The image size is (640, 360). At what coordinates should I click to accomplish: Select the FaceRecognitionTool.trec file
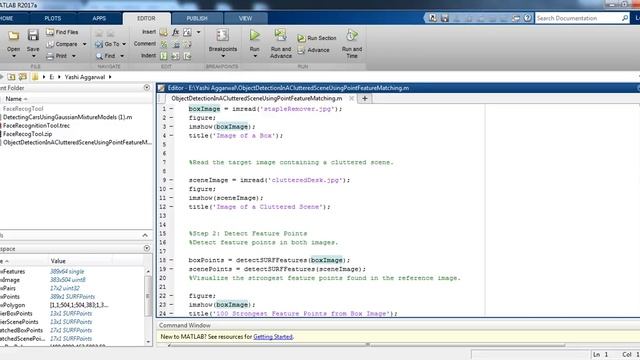(x=36, y=126)
